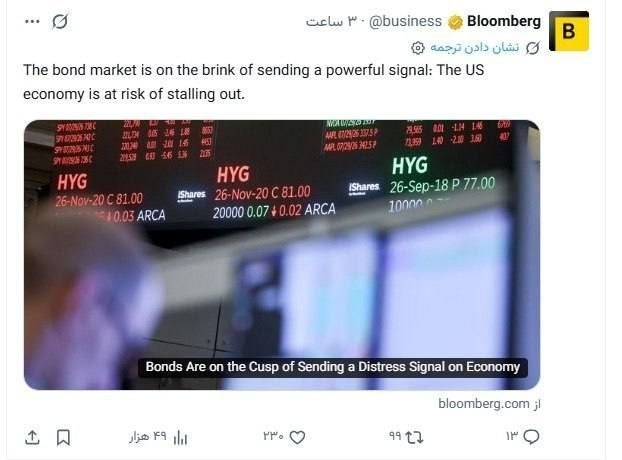The height and width of the screenshot is (460, 622).
Task: Open the @business handle link
Action: click(405, 21)
